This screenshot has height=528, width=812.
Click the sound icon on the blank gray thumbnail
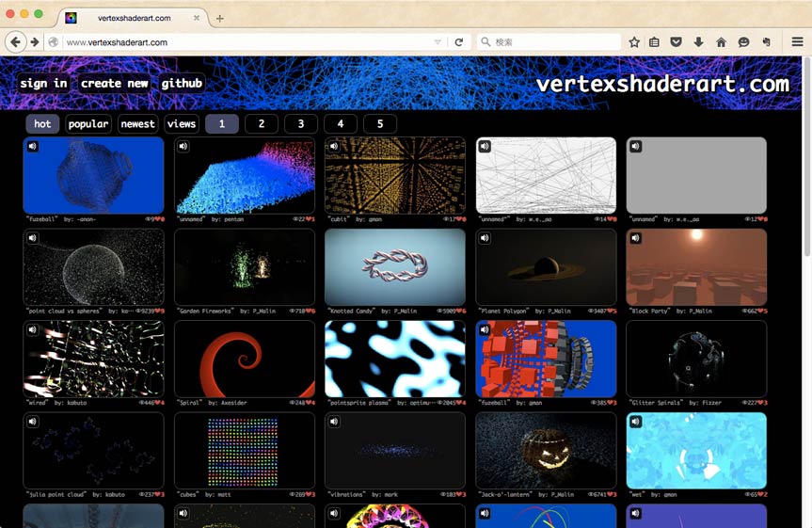[635, 146]
